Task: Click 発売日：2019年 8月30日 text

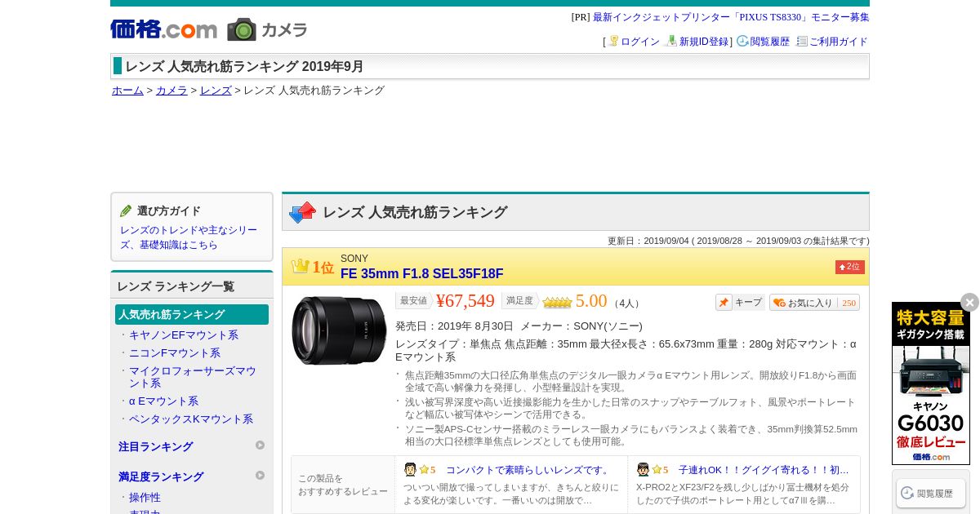Action: (x=454, y=326)
